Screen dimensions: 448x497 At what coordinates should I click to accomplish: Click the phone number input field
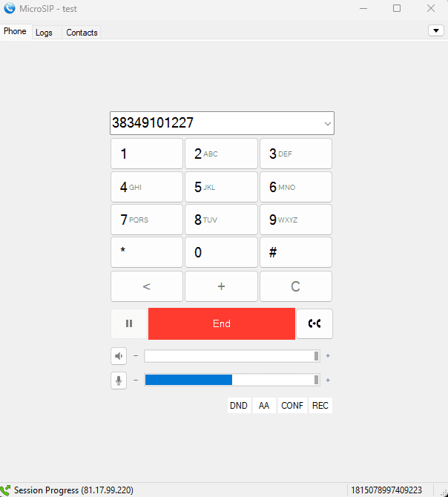click(214, 123)
